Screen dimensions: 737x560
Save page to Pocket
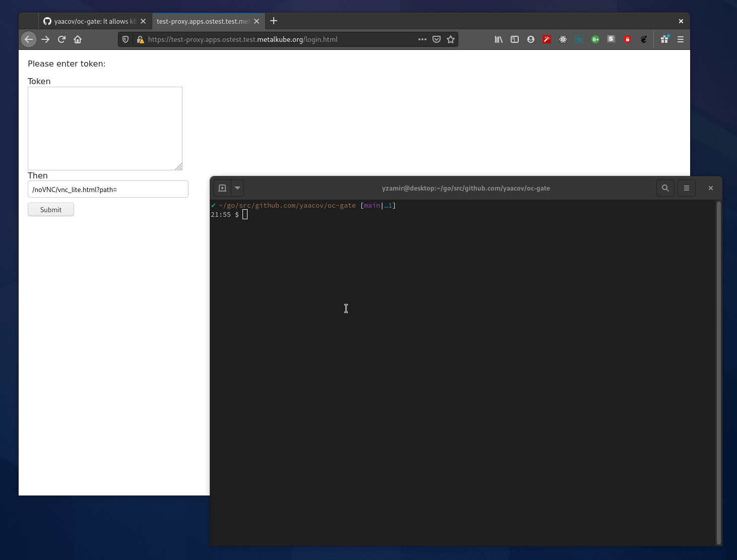click(437, 39)
